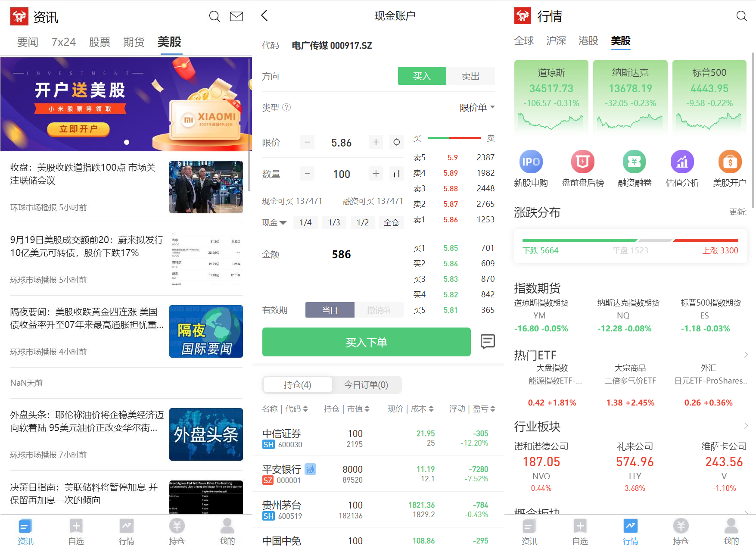Open 盘前盘后榜 icon
The height and width of the screenshot is (546, 756).
point(583,169)
